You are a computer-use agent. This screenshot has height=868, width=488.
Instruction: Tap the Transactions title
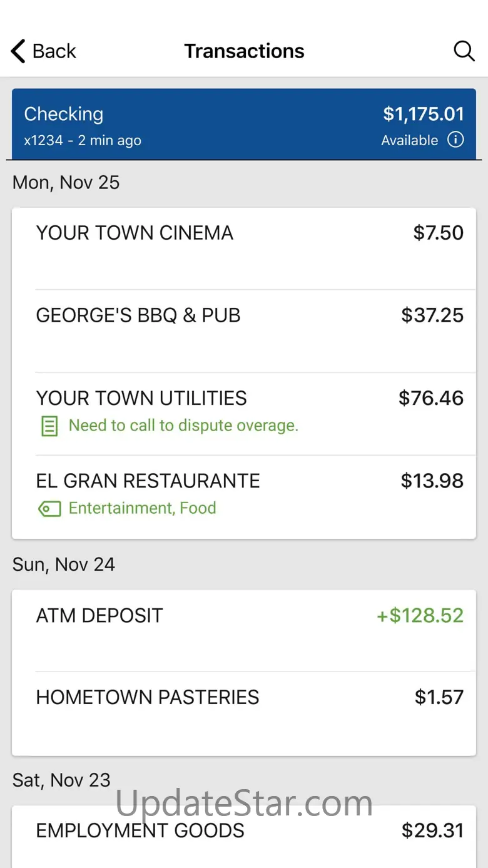pyautogui.click(x=244, y=51)
